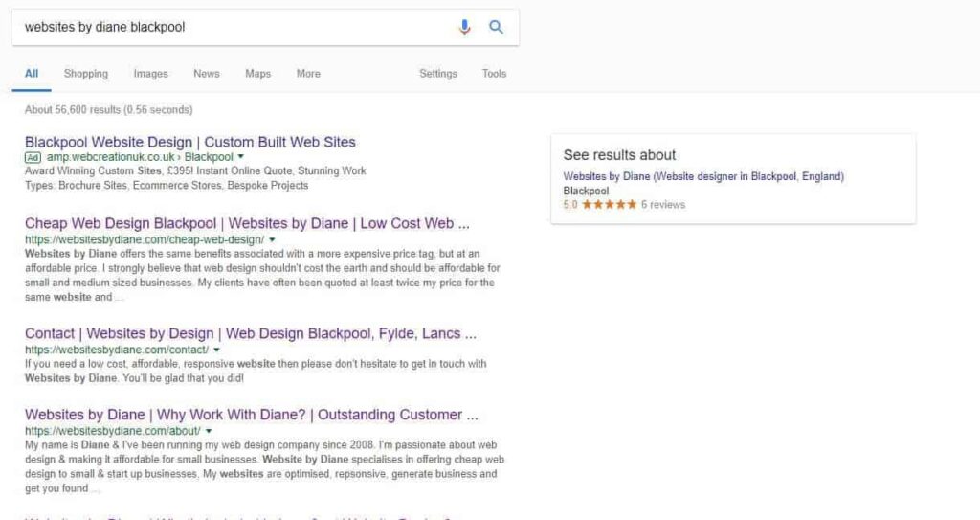Click the five-star rating in panel

pyautogui.click(x=609, y=205)
